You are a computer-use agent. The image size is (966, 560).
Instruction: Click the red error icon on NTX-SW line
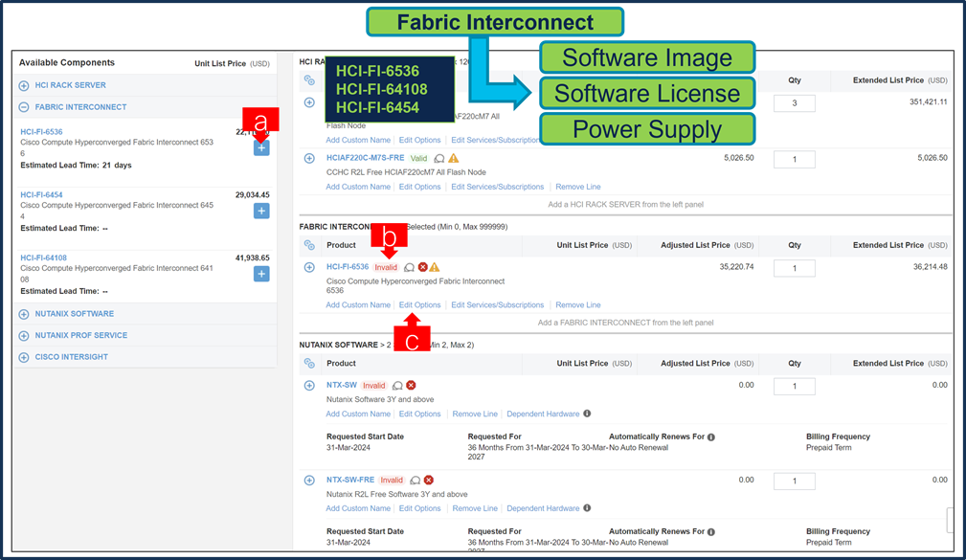411,385
